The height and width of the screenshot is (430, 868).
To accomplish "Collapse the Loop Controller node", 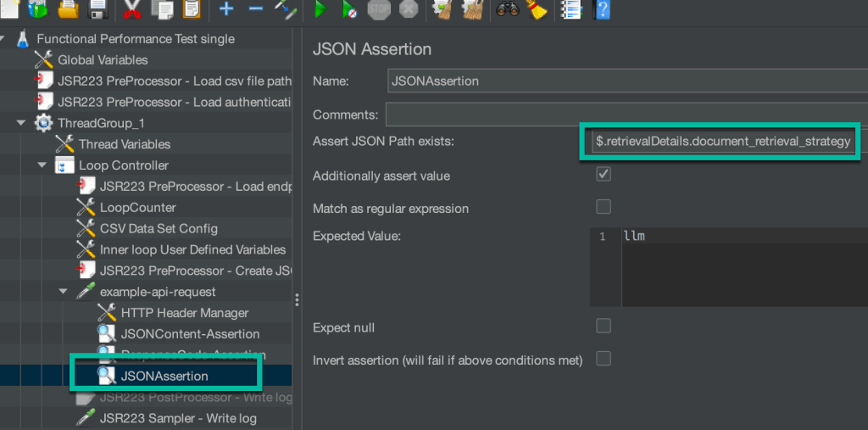I will click(42, 165).
